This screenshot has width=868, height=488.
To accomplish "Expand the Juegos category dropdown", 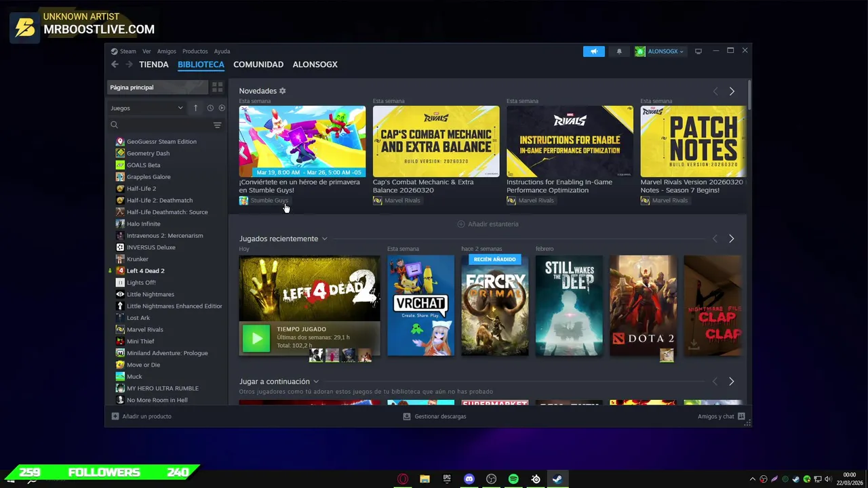I will [147, 108].
